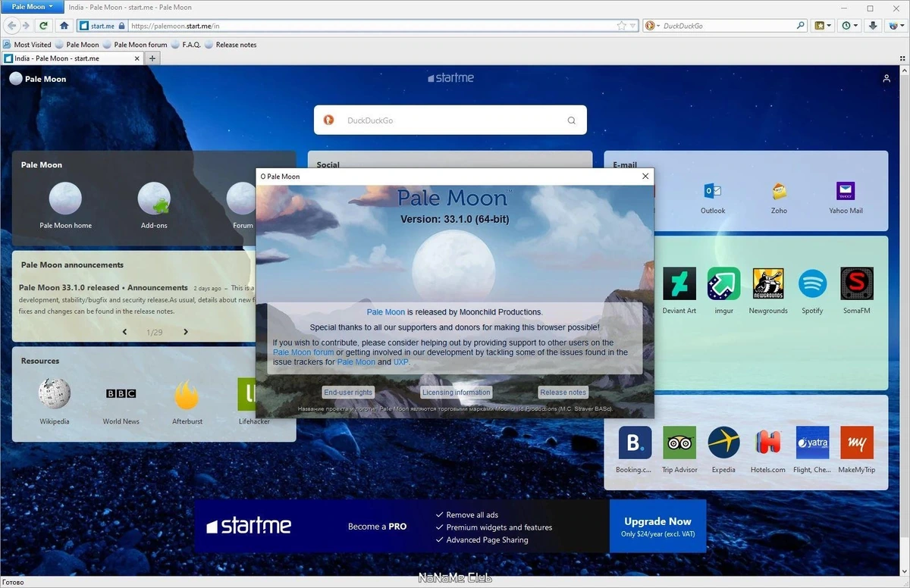Open the bookmarks menu toolbar button

pos(823,26)
